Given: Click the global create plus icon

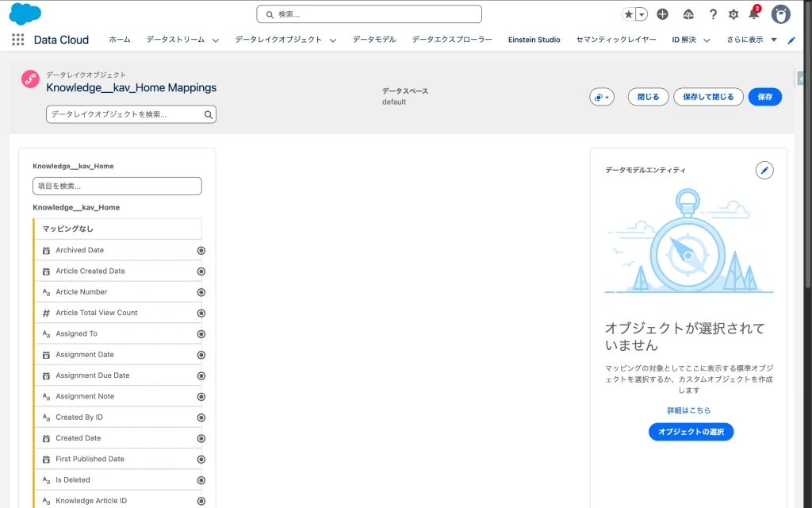Looking at the screenshot, I should (663, 14).
